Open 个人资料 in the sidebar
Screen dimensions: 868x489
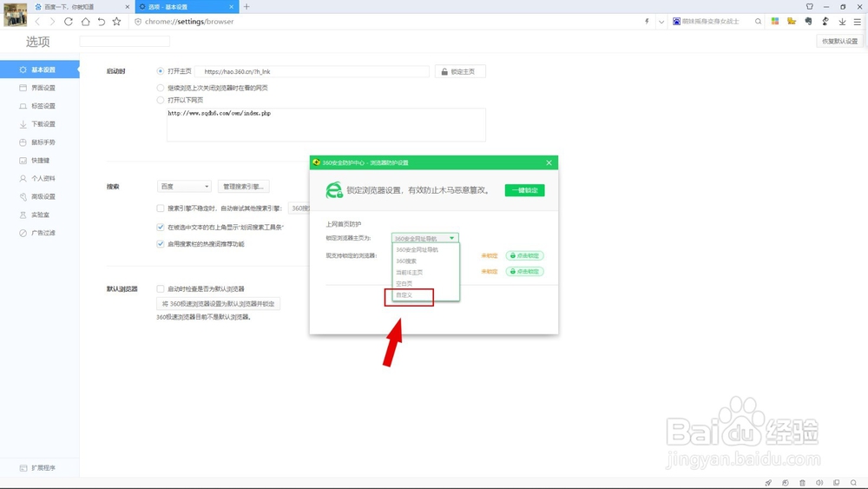click(x=39, y=178)
